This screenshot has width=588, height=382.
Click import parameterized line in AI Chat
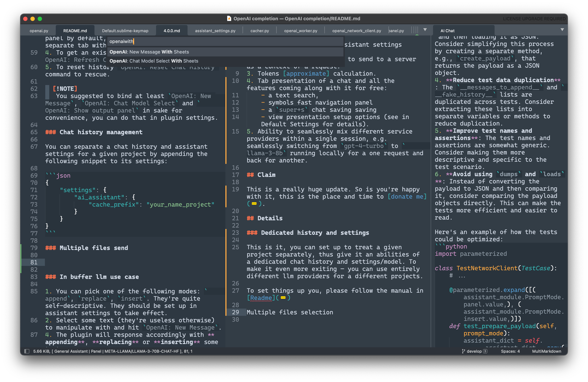pos(471,254)
